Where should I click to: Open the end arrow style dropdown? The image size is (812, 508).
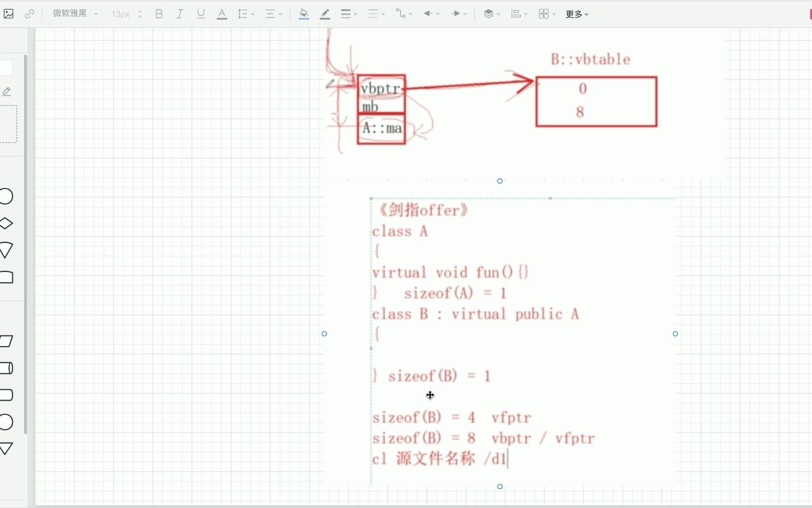pos(459,14)
